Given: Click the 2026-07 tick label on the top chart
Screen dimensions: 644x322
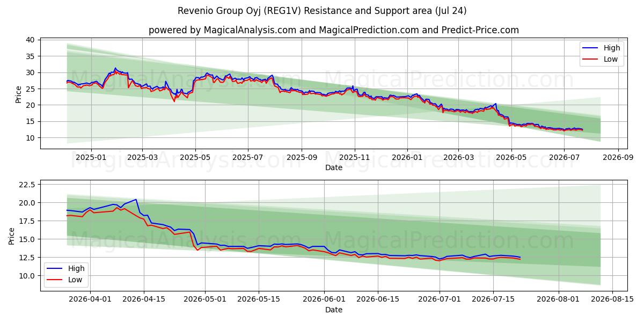Looking at the screenshot, I should coord(563,158).
